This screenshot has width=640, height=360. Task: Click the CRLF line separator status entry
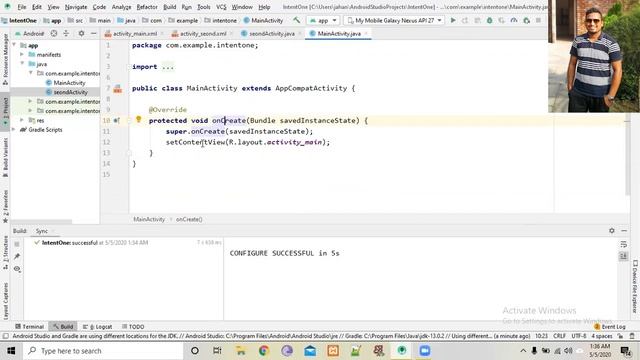pyautogui.click(x=559, y=336)
